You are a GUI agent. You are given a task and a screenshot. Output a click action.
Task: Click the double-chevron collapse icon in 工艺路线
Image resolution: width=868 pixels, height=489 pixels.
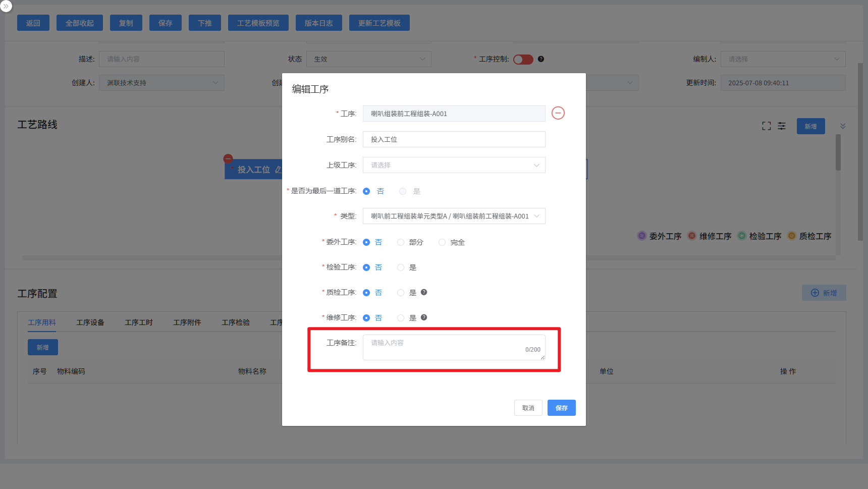point(843,126)
